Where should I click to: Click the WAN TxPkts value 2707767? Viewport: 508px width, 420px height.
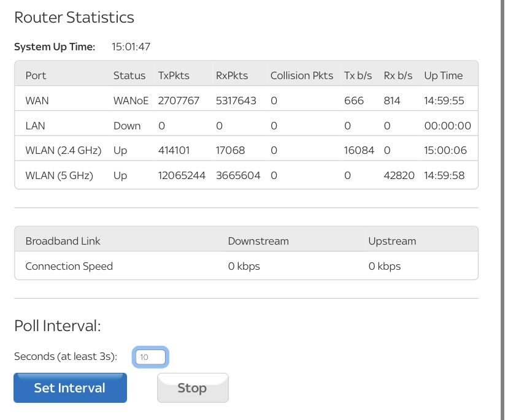[x=179, y=101]
